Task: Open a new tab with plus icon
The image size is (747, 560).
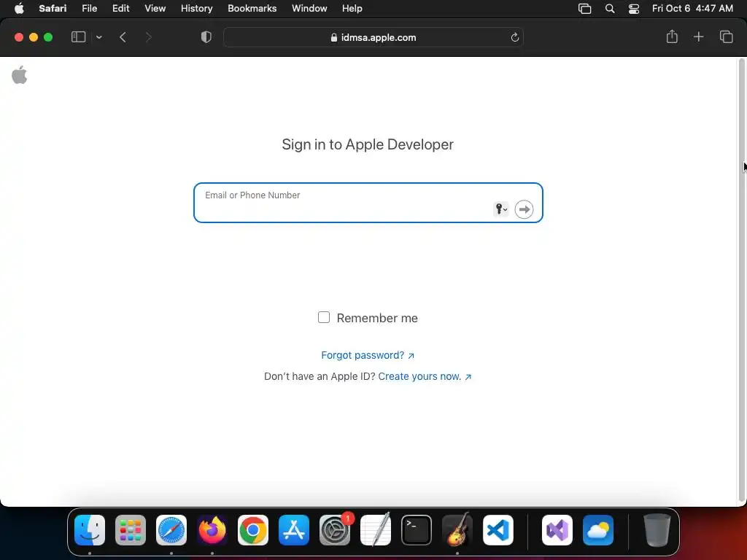Action: click(x=698, y=36)
